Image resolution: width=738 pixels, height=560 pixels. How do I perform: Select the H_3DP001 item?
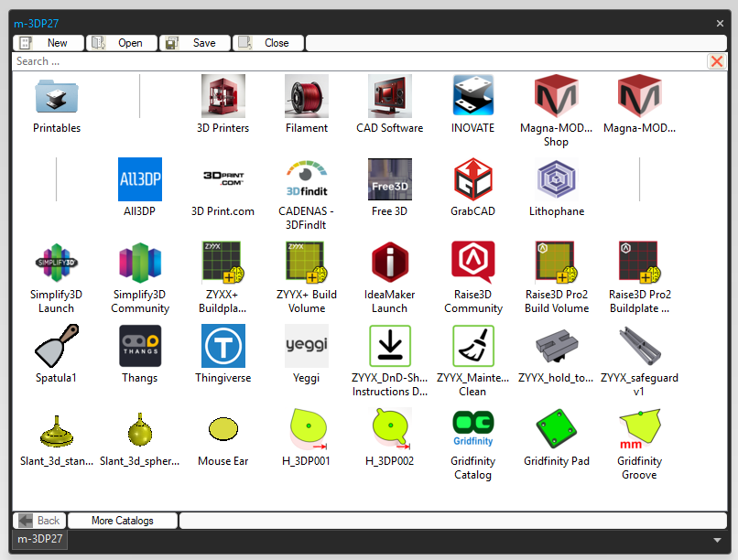click(x=307, y=429)
